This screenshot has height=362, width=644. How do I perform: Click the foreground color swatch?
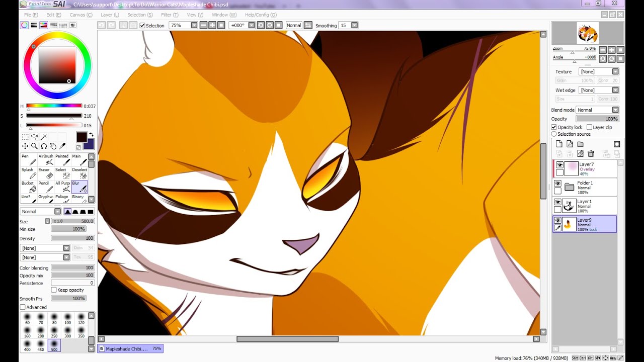[x=82, y=137]
